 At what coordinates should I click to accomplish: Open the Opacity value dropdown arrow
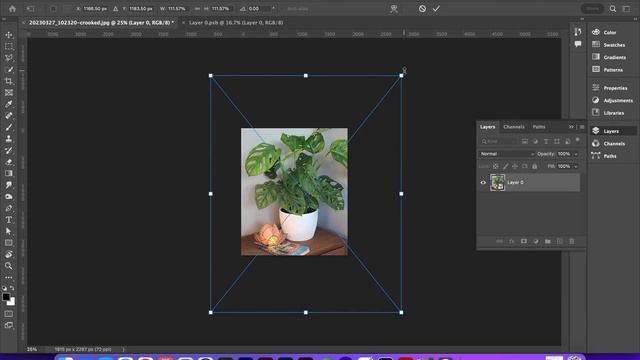click(x=576, y=154)
